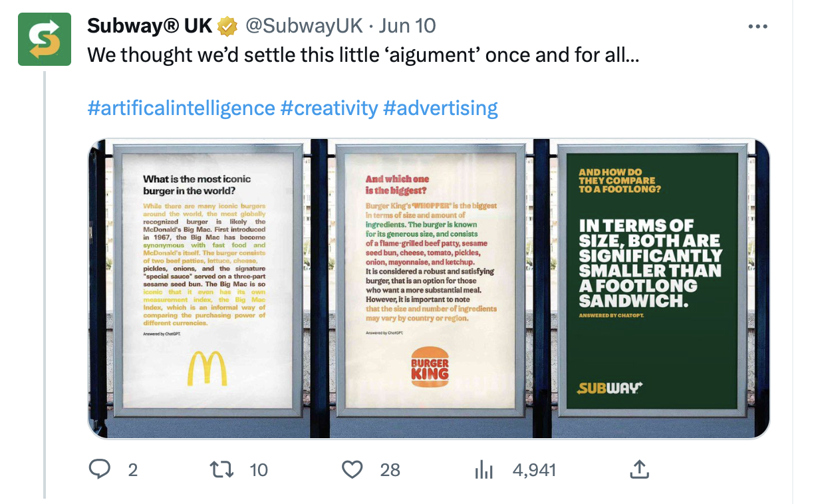Click the gold verified badge
814x504 pixels.
pyautogui.click(x=228, y=27)
